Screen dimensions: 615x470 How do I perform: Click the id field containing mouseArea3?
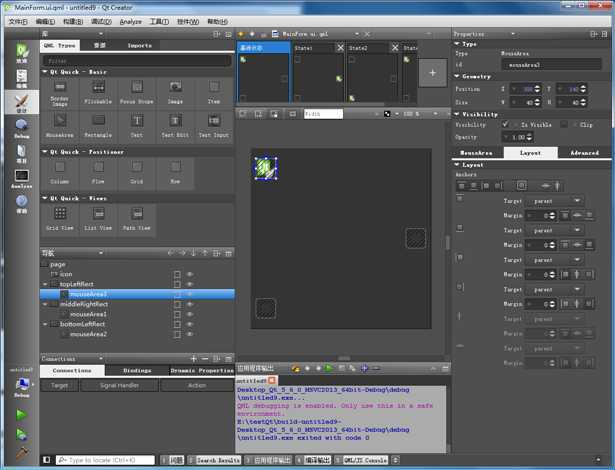(551, 65)
